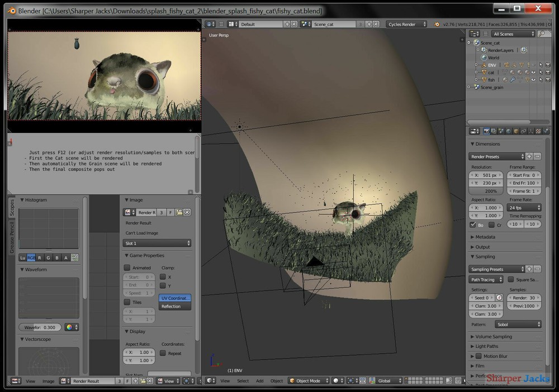Hide the cat object with its eye toggle
Image resolution: width=559 pixels, height=392 pixels.
(x=534, y=73)
